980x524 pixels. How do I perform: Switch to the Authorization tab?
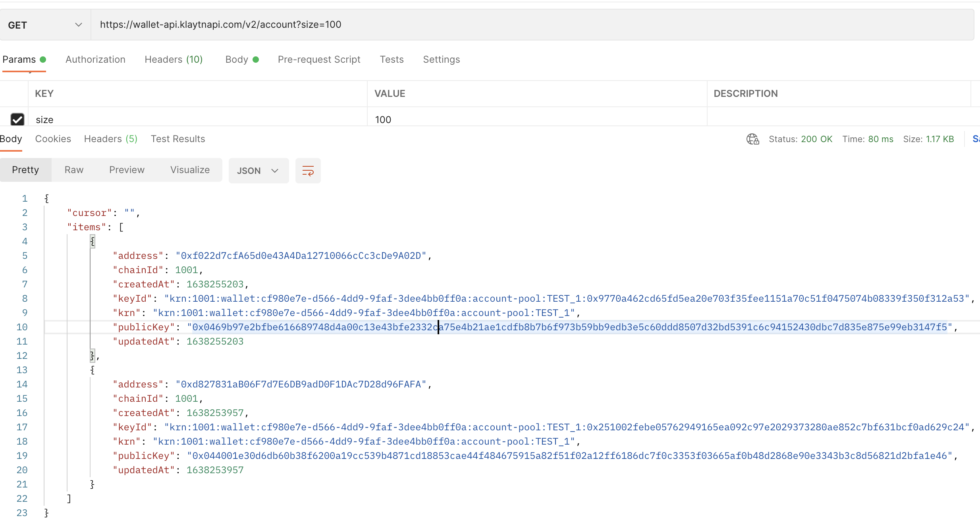pyautogui.click(x=95, y=60)
